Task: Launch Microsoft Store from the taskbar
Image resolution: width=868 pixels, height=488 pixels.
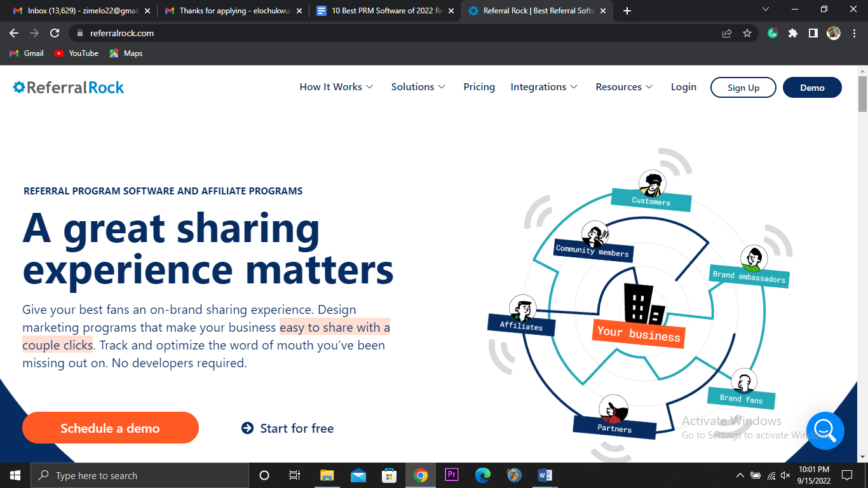Action: coord(389,475)
